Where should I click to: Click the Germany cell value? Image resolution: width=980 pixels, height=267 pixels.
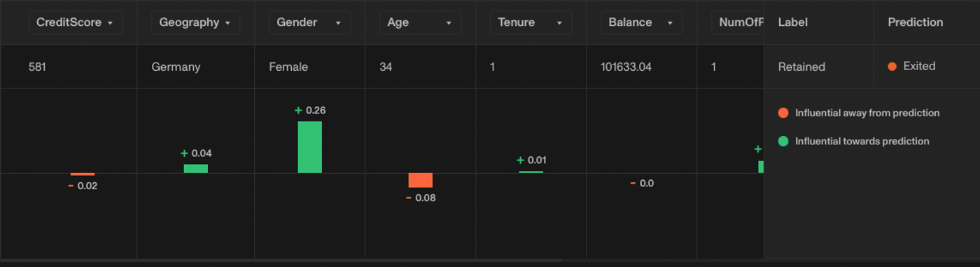point(176,67)
